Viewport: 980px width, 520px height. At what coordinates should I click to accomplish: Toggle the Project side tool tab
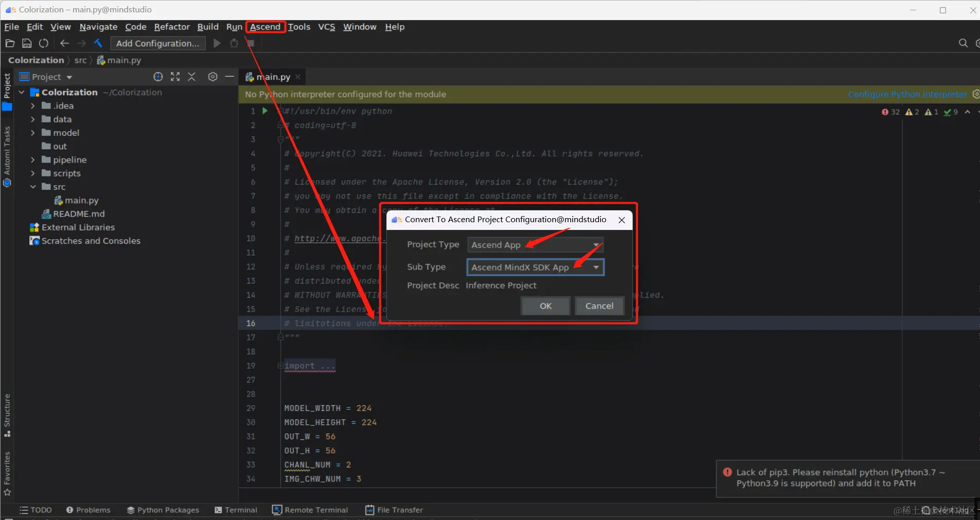tap(7, 92)
